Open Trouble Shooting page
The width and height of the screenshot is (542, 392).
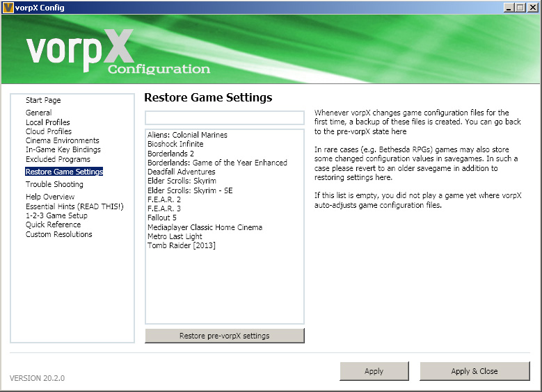coord(54,184)
